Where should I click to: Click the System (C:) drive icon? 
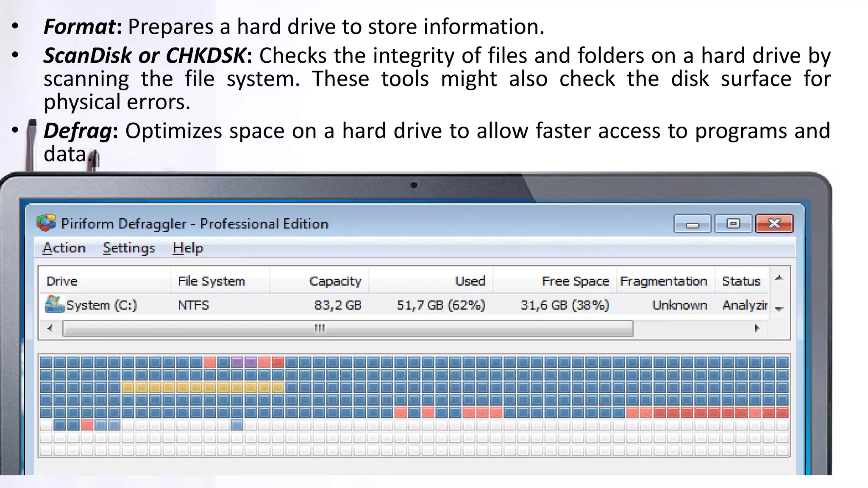coord(55,304)
